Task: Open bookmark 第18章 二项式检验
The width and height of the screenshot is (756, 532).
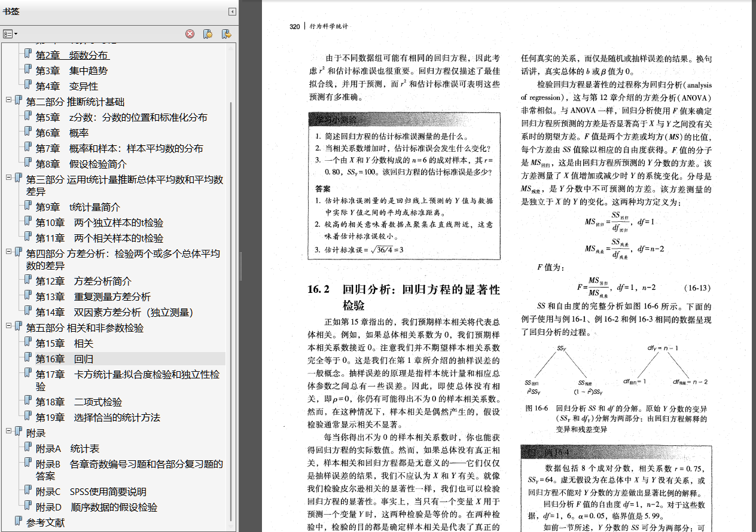Action: 79,402
